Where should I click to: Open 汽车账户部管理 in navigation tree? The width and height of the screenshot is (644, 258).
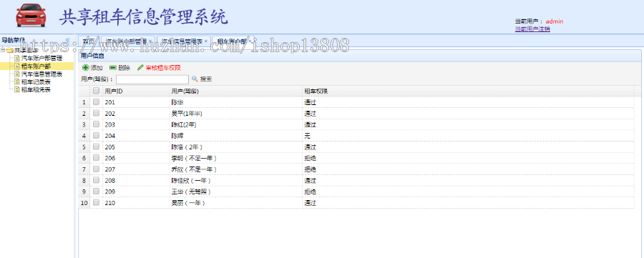(x=42, y=59)
